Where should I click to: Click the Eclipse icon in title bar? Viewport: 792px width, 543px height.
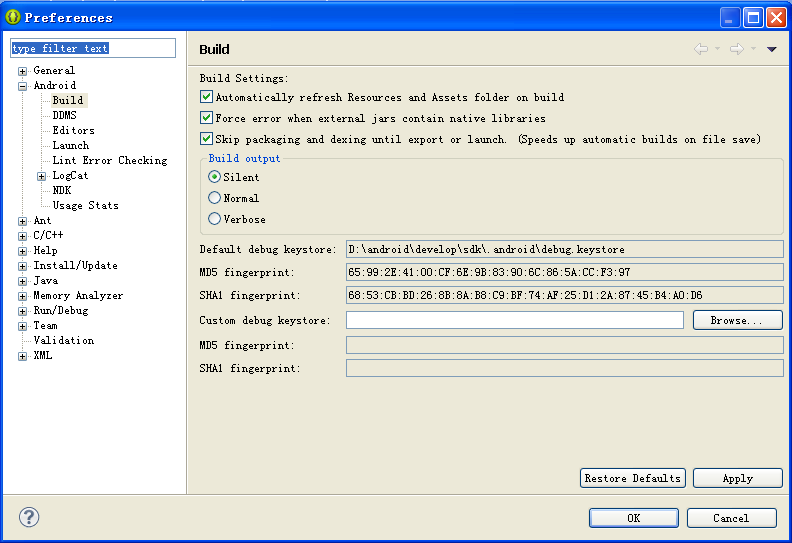(x=12, y=17)
